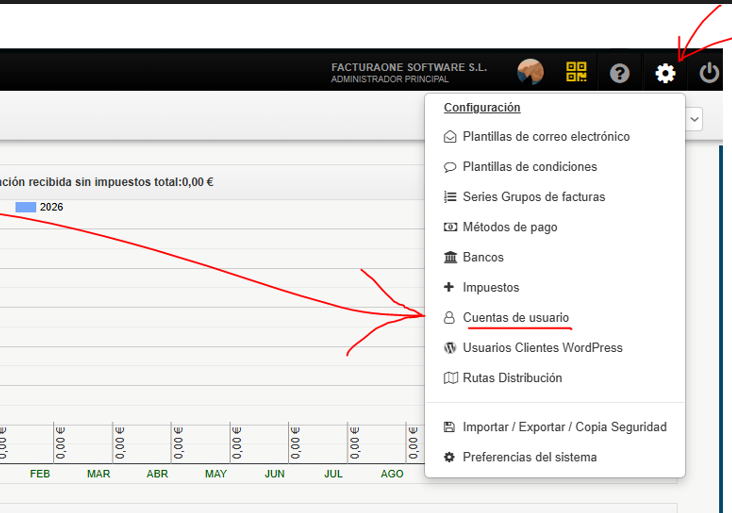Click the envelope icon beside Plantillas de correo

(x=450, y=137)
